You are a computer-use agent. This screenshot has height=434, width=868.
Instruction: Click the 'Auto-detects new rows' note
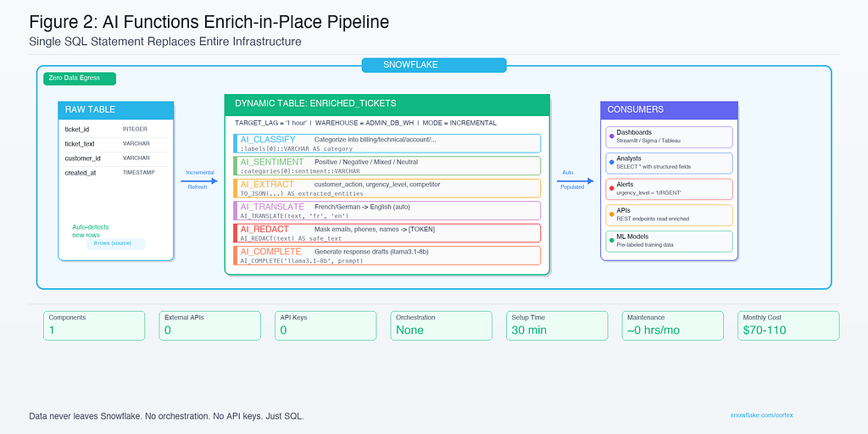91,231
